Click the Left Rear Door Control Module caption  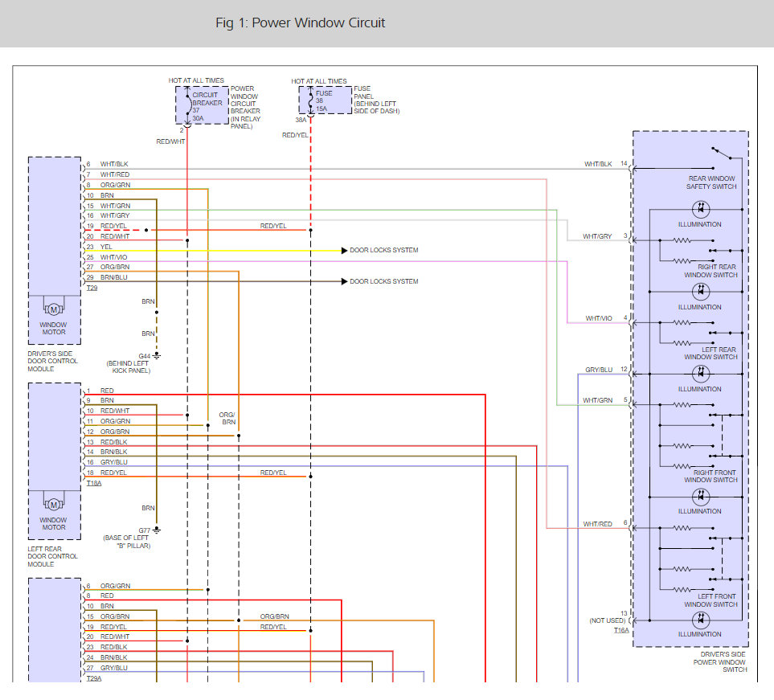53,556
